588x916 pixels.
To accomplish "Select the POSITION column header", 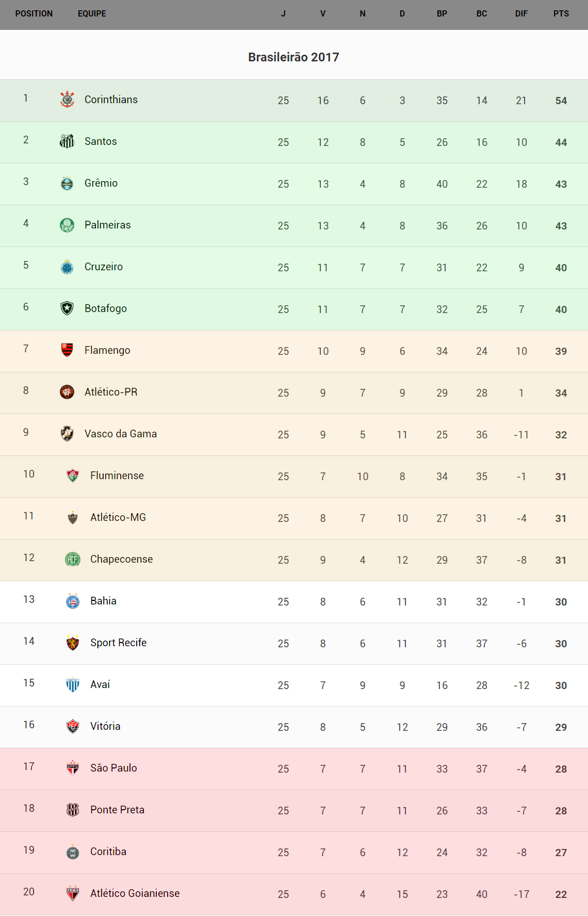I will coord(34,14).
